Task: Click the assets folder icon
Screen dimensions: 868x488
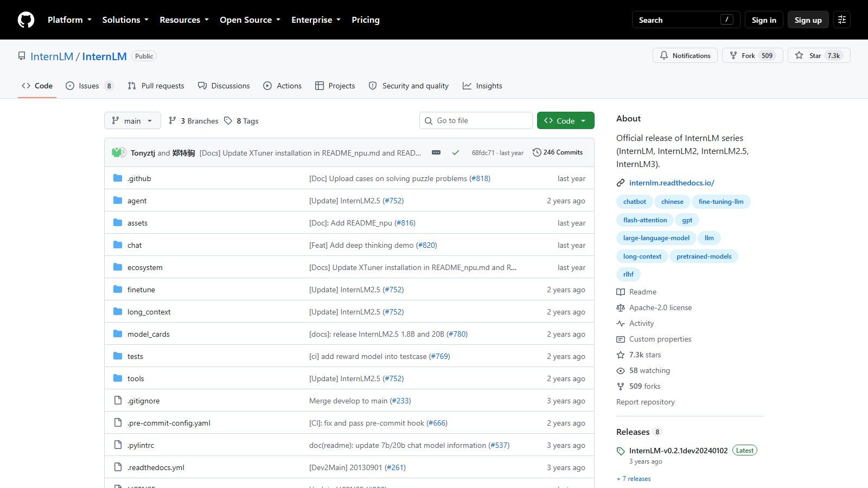Action: click(118, 222)
